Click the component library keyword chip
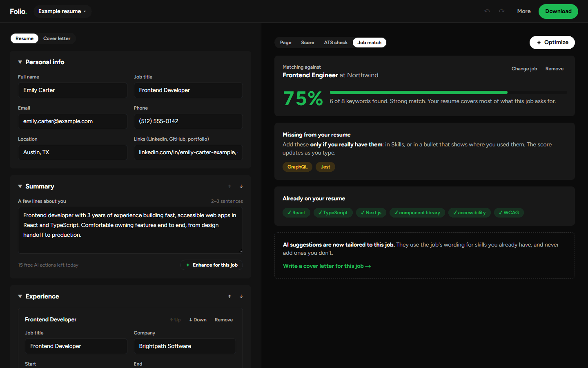This screenshot has width=588, height=368. tap(417, 213)
